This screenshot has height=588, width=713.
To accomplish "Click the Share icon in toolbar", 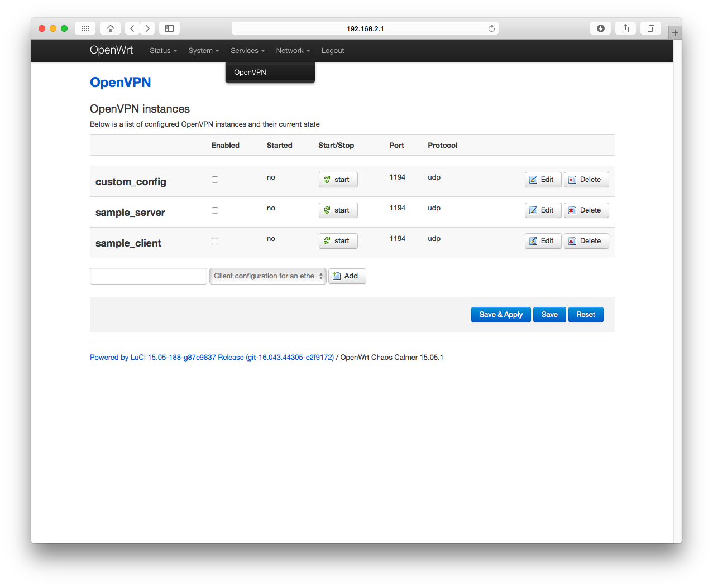I will tap(625, 28).
